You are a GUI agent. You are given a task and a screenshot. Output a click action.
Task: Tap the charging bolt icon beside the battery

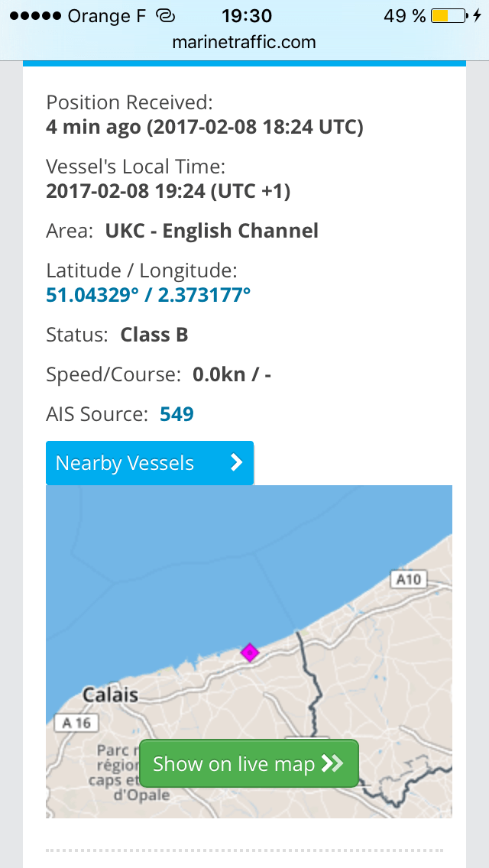tap(477, 16)
